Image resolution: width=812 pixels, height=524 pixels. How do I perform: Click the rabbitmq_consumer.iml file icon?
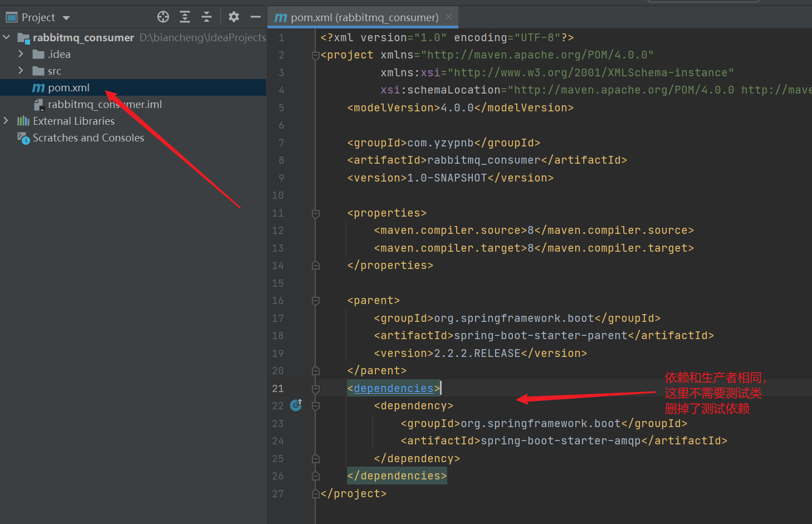[39, 104]
